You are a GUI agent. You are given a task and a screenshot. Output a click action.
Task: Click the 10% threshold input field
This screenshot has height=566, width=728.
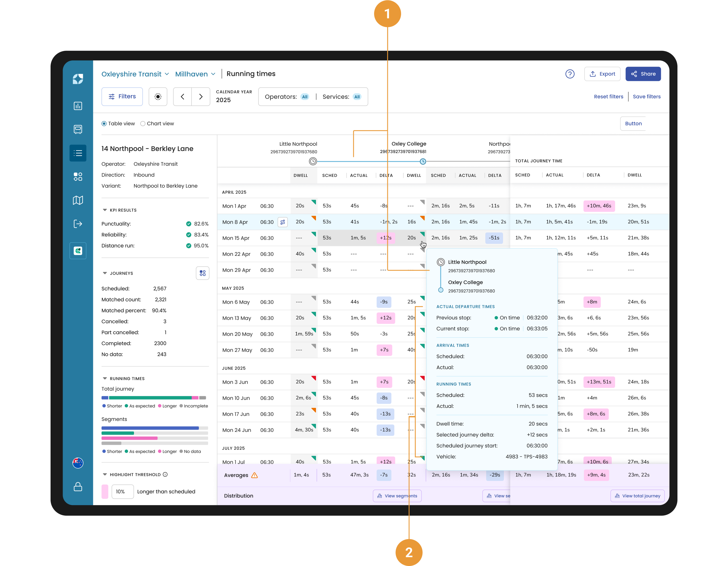click(x=123, y=491)
